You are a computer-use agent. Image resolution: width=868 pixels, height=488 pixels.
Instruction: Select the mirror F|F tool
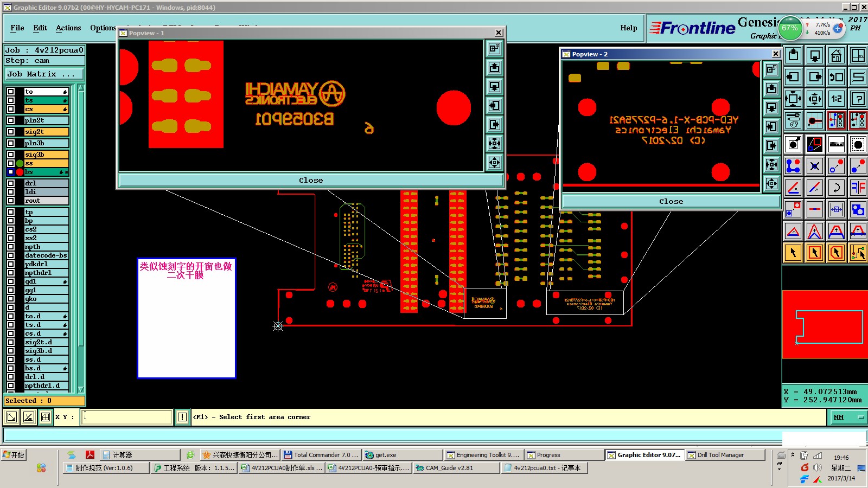coord(858,188)
